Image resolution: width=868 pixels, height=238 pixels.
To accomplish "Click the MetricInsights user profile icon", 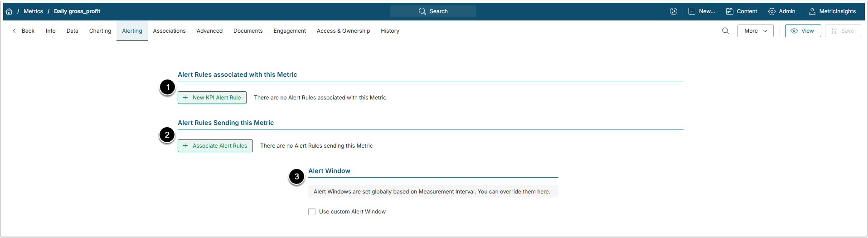I will point(812,11).
